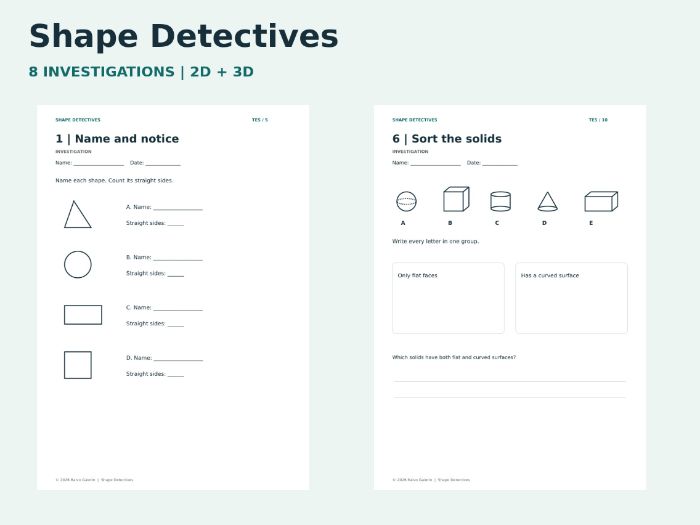700x525 pixels.
Task: Click Straight sides blank beside the square
Action: point(176,375)
